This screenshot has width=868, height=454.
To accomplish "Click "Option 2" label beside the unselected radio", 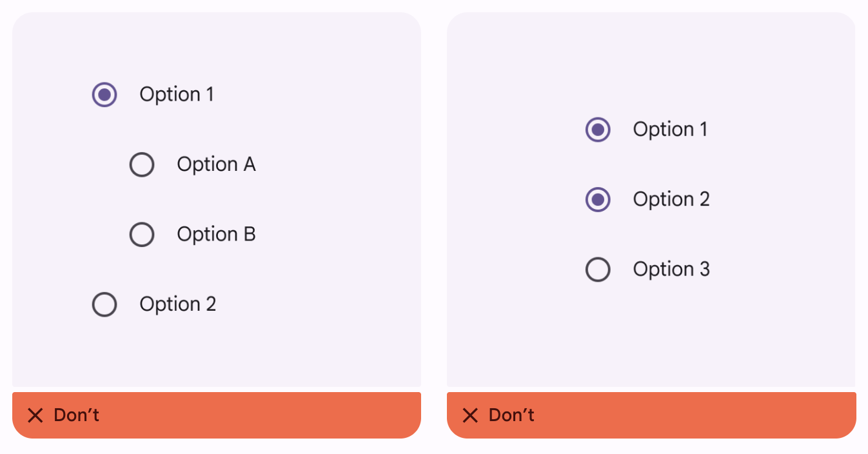I will (x=178, y=304).
